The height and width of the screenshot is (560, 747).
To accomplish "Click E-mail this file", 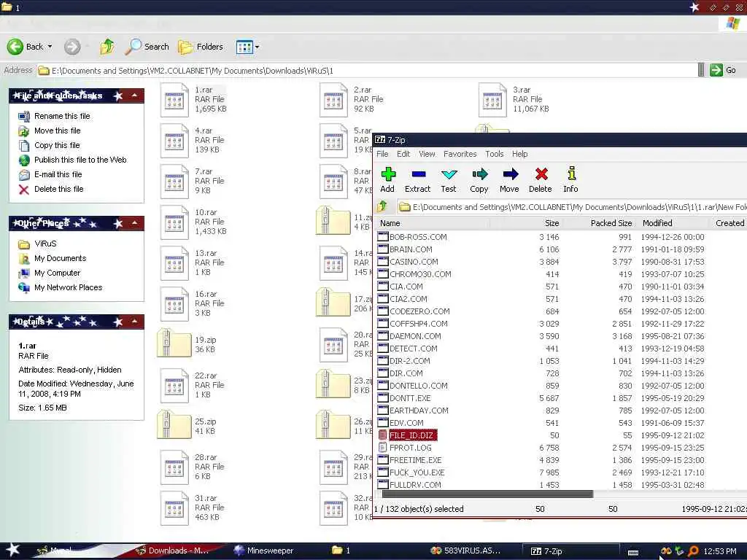I will 58,174.
